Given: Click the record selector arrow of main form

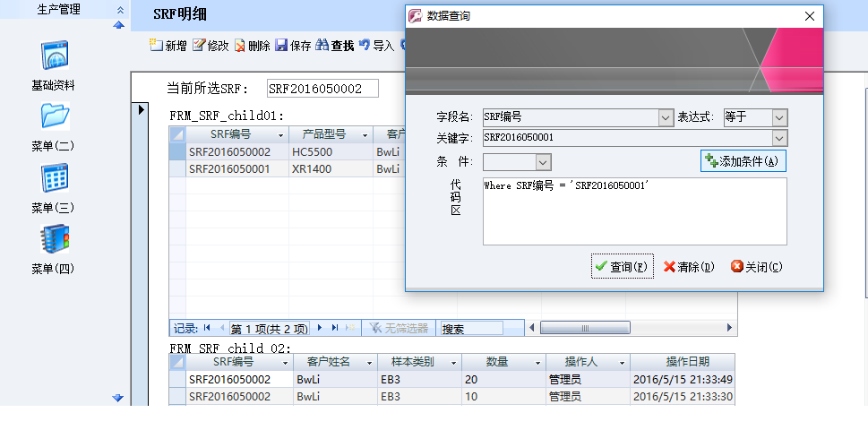Looking at the screenshot, I should click(x=141, y=109).
